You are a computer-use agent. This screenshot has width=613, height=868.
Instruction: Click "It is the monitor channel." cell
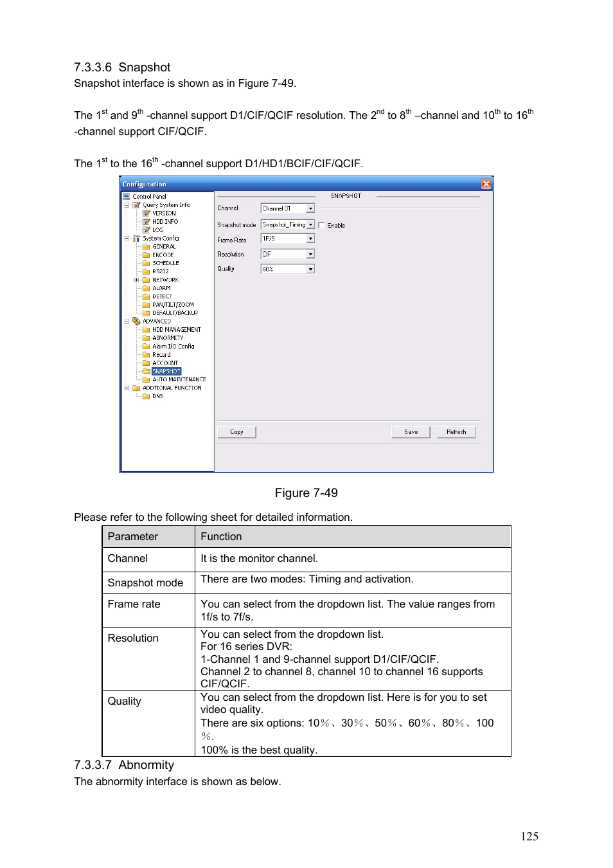353,559
